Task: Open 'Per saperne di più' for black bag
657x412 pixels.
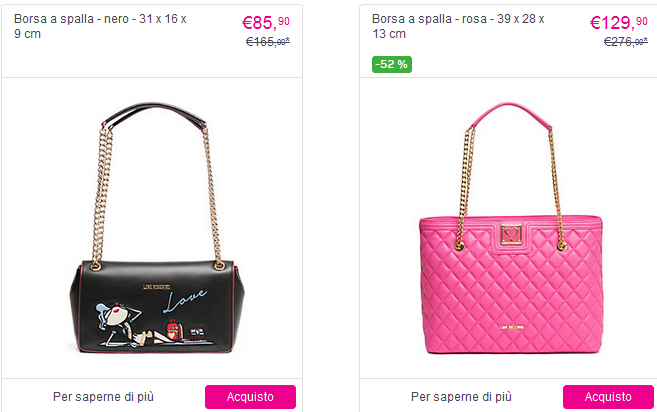Action: point(103,396)
